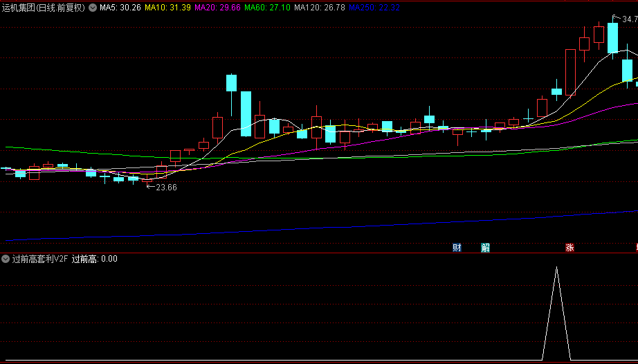Image resolution: width=638 pixels, height=364 pixels.
Task: Click the 23.66 low price label
Action: tap(166, 188)
